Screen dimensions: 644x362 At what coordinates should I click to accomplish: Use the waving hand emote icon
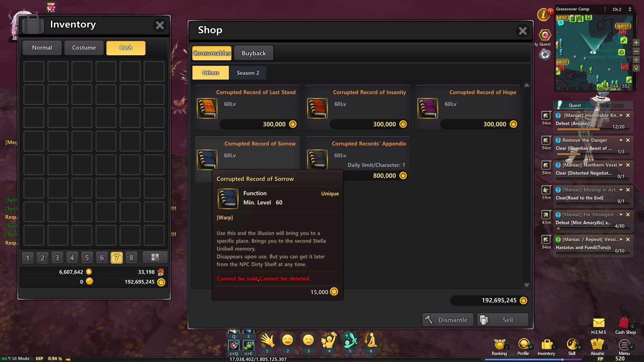tap(267, 341)
